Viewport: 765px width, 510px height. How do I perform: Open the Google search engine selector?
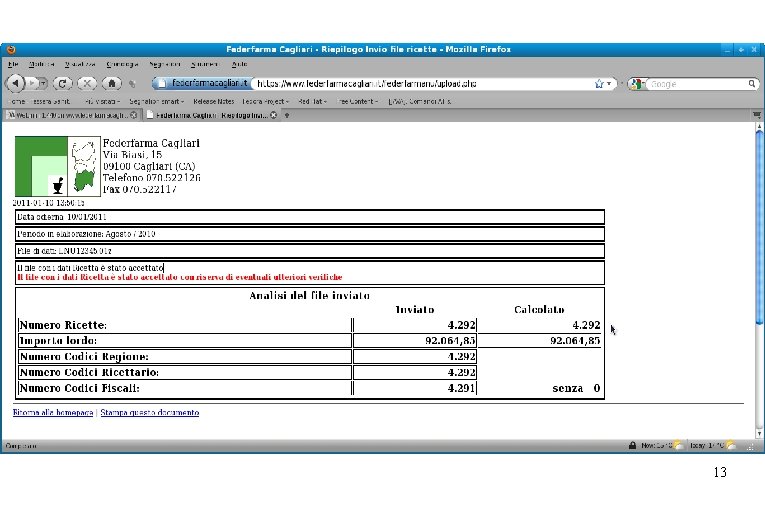[x=636, y=84]
